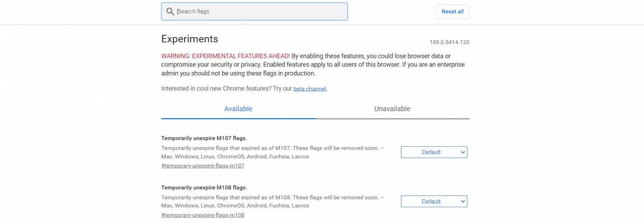Image resolution: width=644 pixels, height=224 pixels.
Task: Click the 'Temporarily unexpire M108 flags.' title
Action: (204, 187)
